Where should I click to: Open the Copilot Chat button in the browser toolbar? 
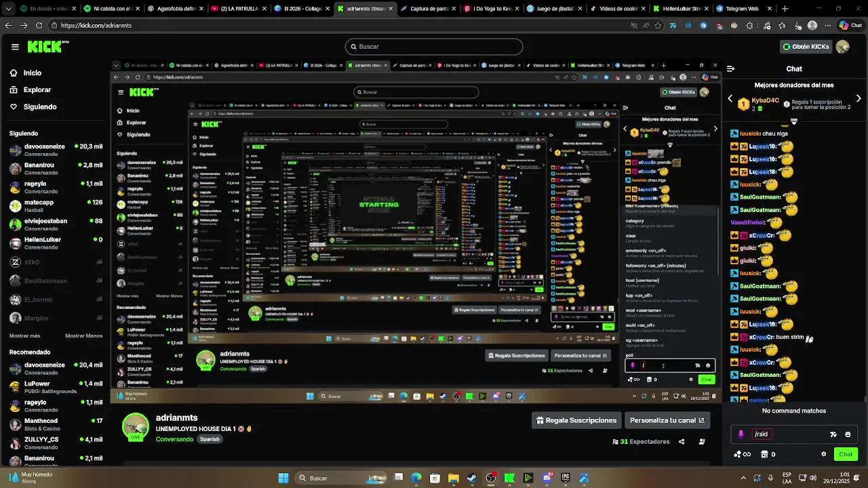[850, 25]
